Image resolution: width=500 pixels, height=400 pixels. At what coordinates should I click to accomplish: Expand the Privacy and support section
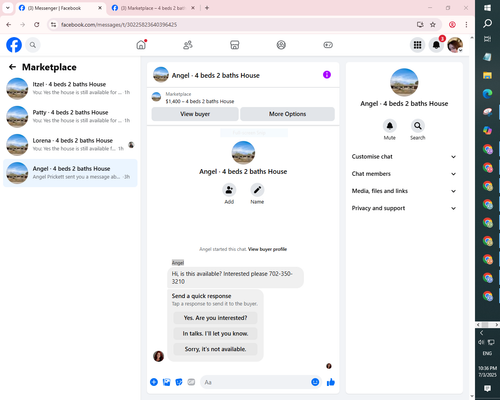[x=404, y=208]
